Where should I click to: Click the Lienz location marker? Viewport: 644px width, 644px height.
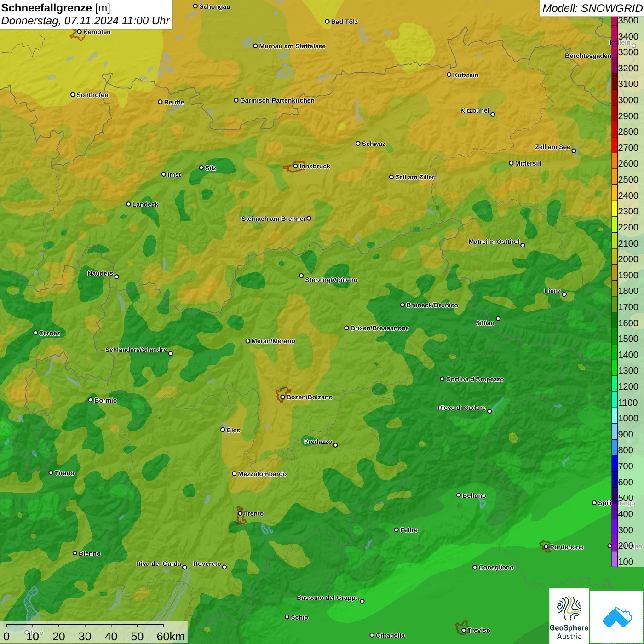point(564,294)
